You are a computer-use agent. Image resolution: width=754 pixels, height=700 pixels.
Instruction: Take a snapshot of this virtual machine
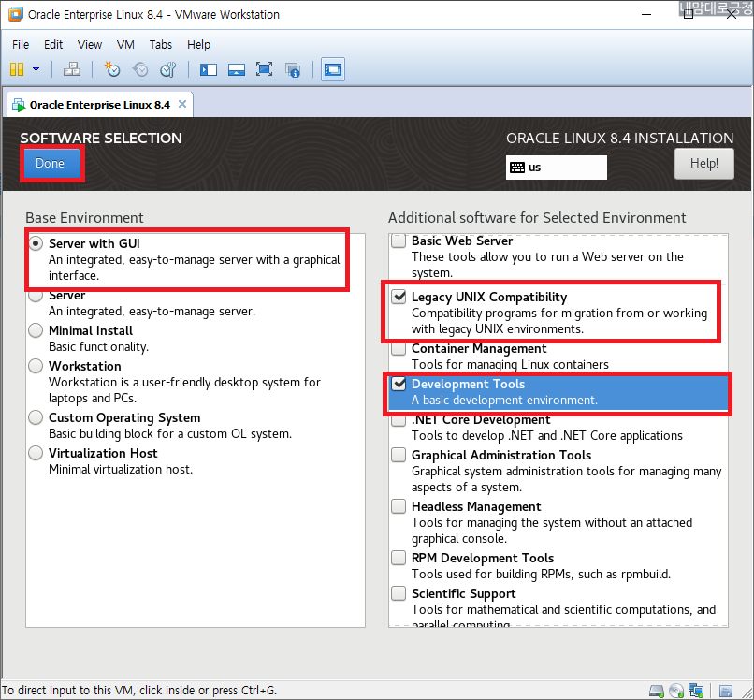point(112,70)
